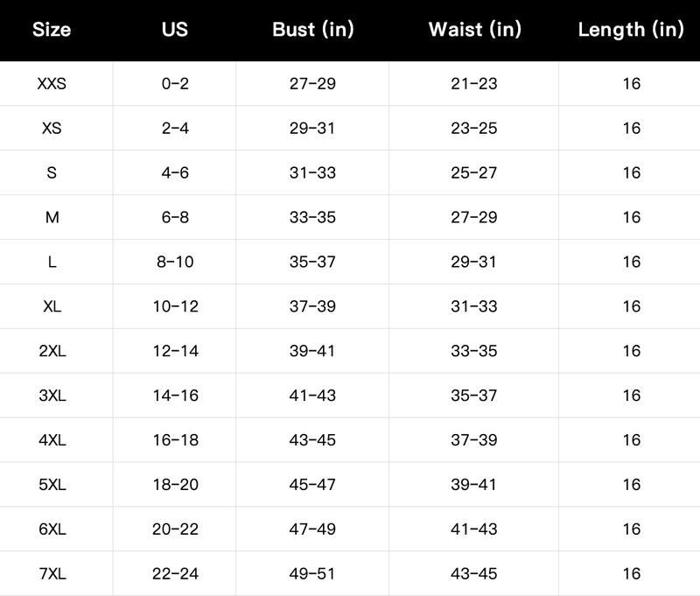Select the 2XL size cell
Viewport: 700px width, 596px height.
52,351
